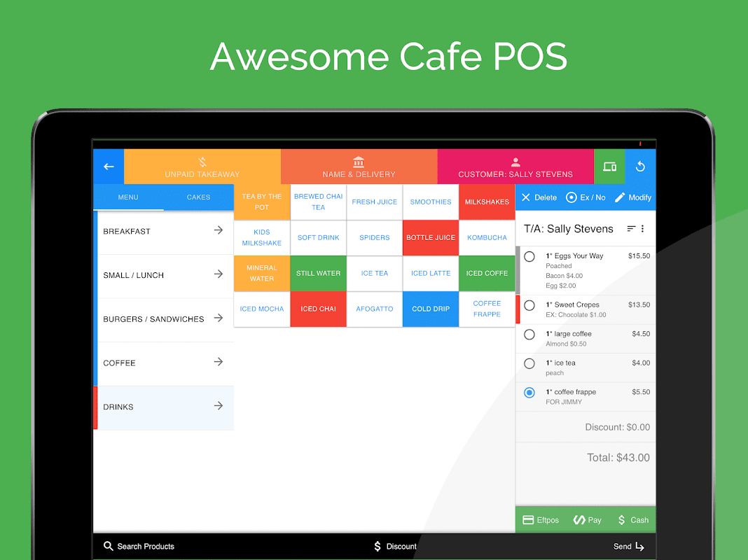
Task: Open the Unpaid Takeaway section
Action: tap(202, 167)
